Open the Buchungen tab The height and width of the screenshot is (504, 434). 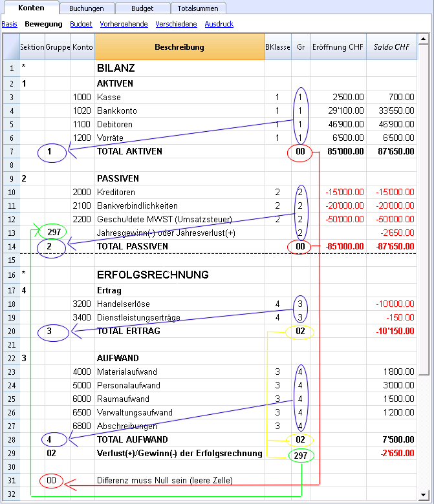87,8
